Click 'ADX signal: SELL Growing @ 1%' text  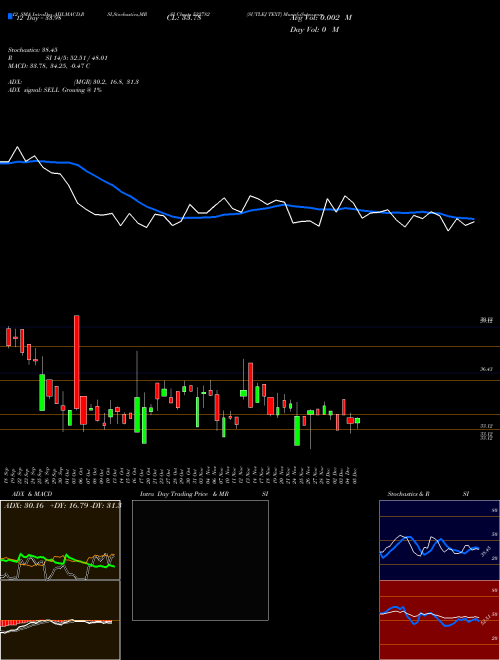point(55,90)
